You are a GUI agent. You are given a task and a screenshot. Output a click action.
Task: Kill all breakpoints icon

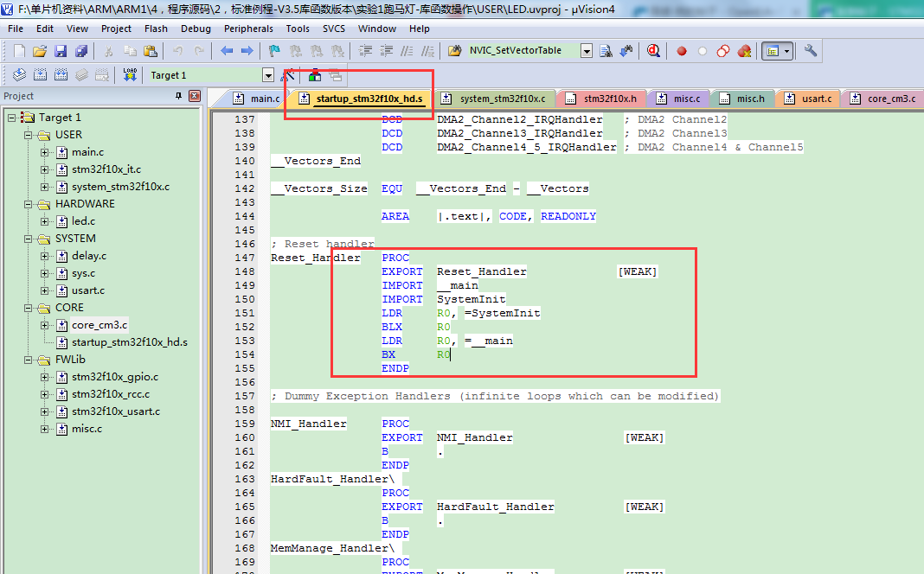[x=744, y=51]
